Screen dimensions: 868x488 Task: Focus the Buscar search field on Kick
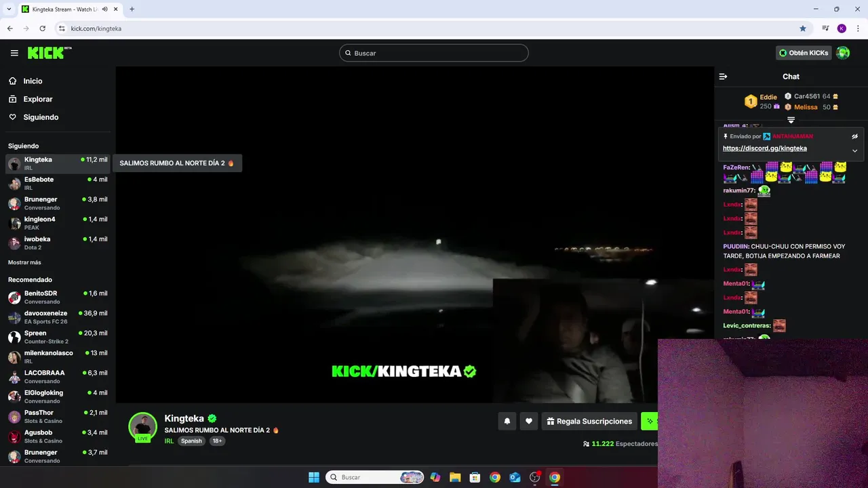pyautogui.click(x=434, y=53)
